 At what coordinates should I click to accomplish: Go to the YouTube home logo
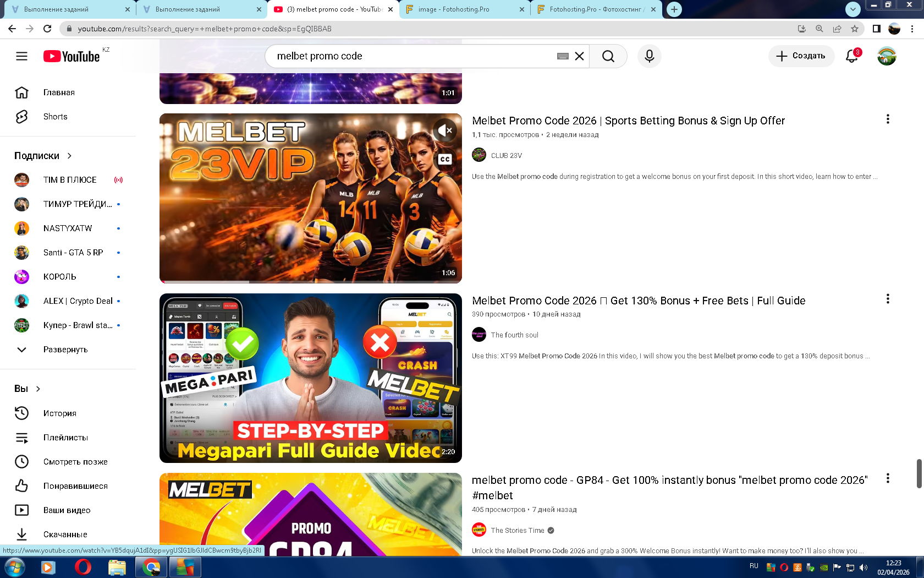(x=71, y=56)
